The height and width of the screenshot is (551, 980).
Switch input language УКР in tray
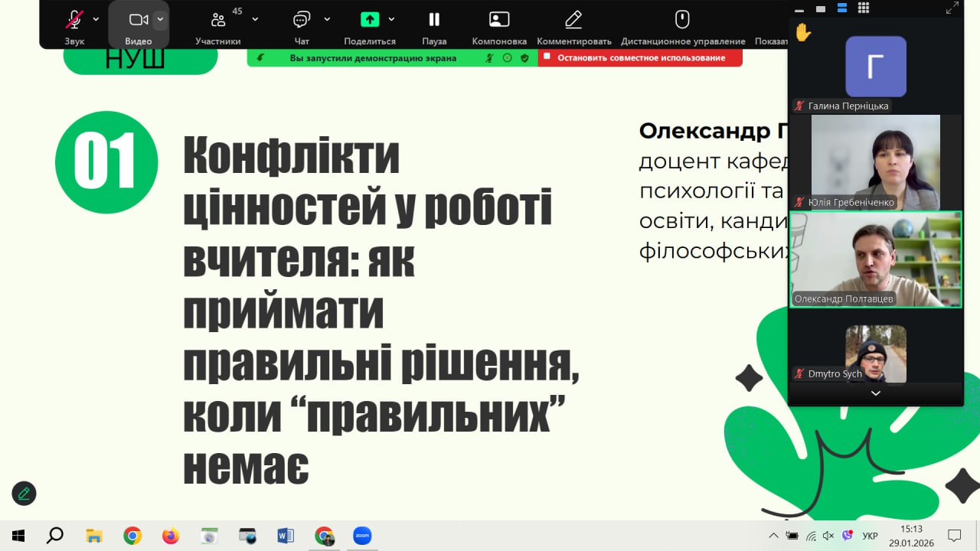870,536
